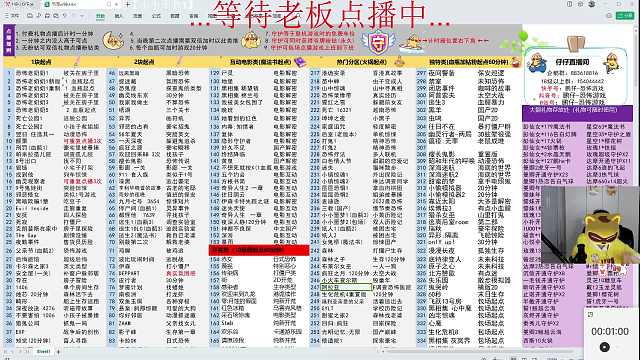
Task: Select the cell 60秒 in row 328
Action: coord(435,294)
